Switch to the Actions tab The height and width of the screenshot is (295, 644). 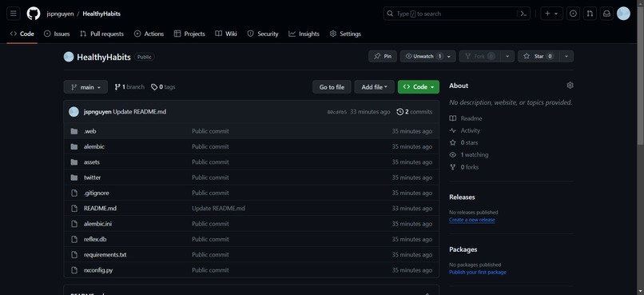tap(149, 34)
